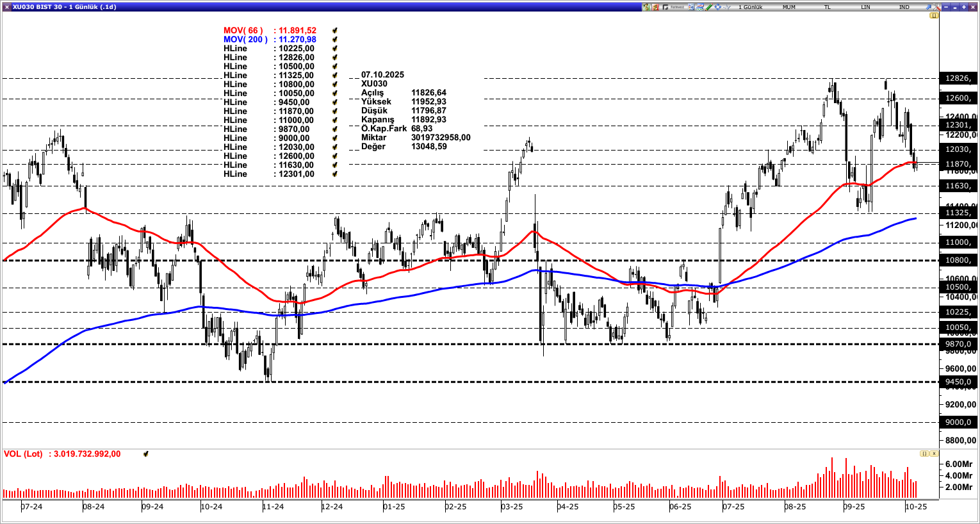
Task: Click the yellow bracket button atop the price panel
Action: click(934, 15)
